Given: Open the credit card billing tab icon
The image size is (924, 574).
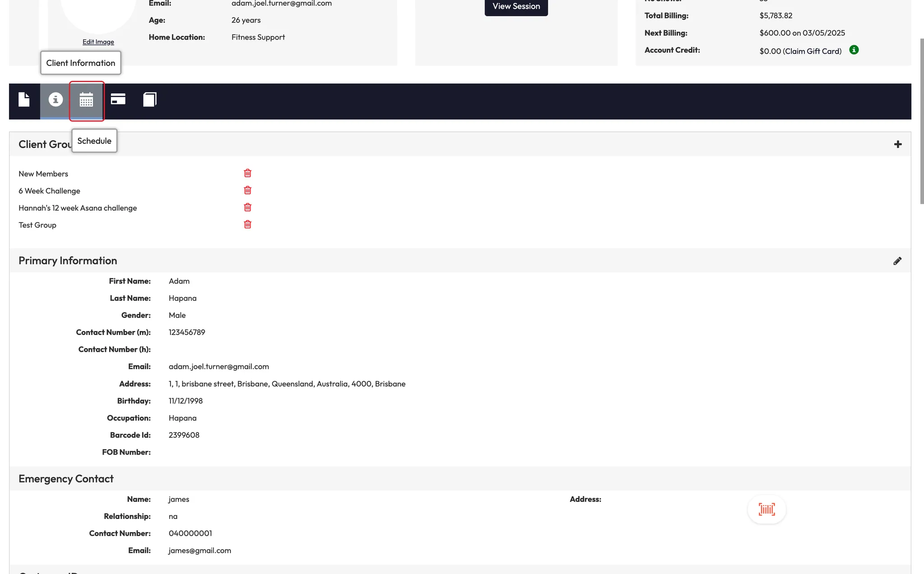Looking at the screenshot, I should point(118,99).
